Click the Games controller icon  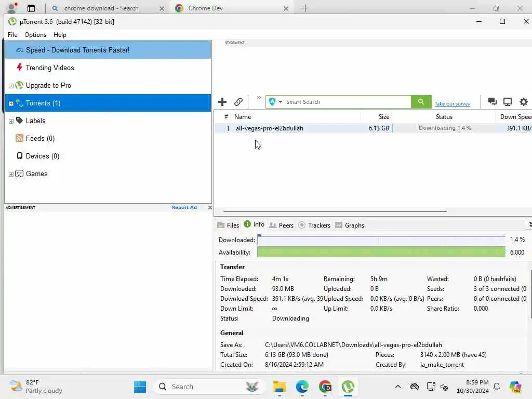click(19, 174)
